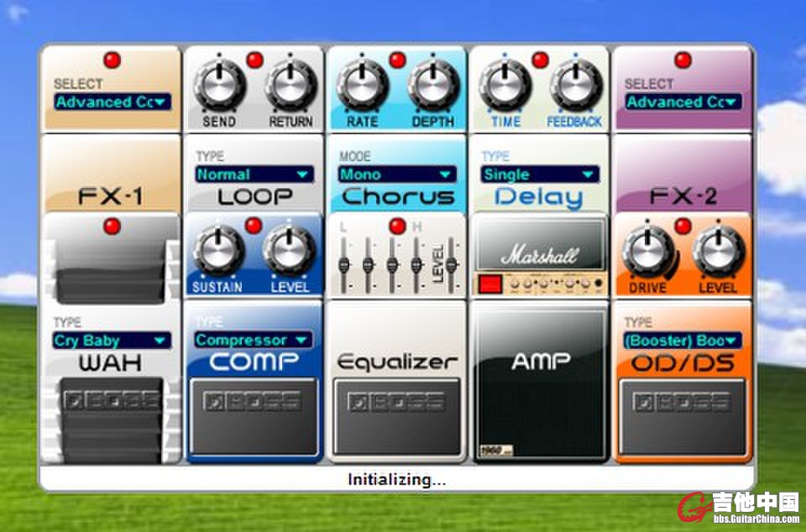This screenshot has height=532, width=806.
Task: Toggle the LOOP pedal red LED
Action: (x=254, y=60)
